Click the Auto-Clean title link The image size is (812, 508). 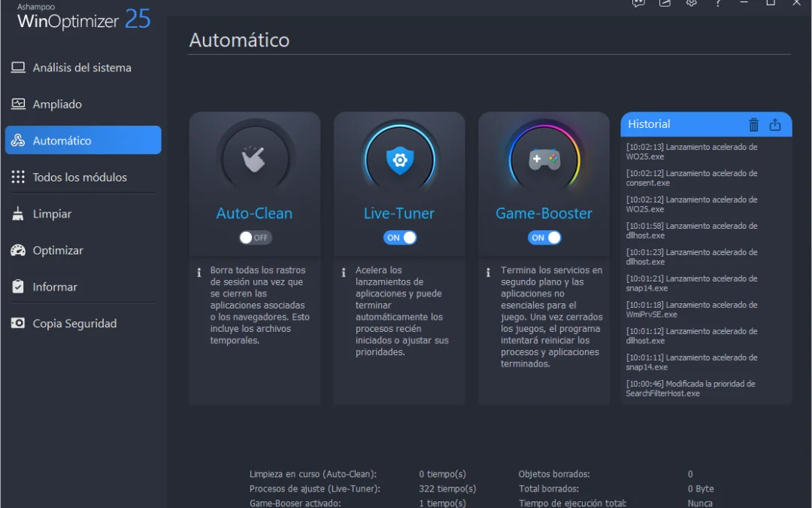[x=254, y=213]
